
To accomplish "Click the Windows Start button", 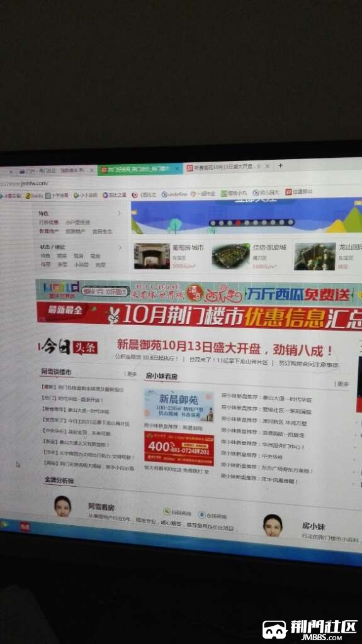I will [x=4, y=524].
